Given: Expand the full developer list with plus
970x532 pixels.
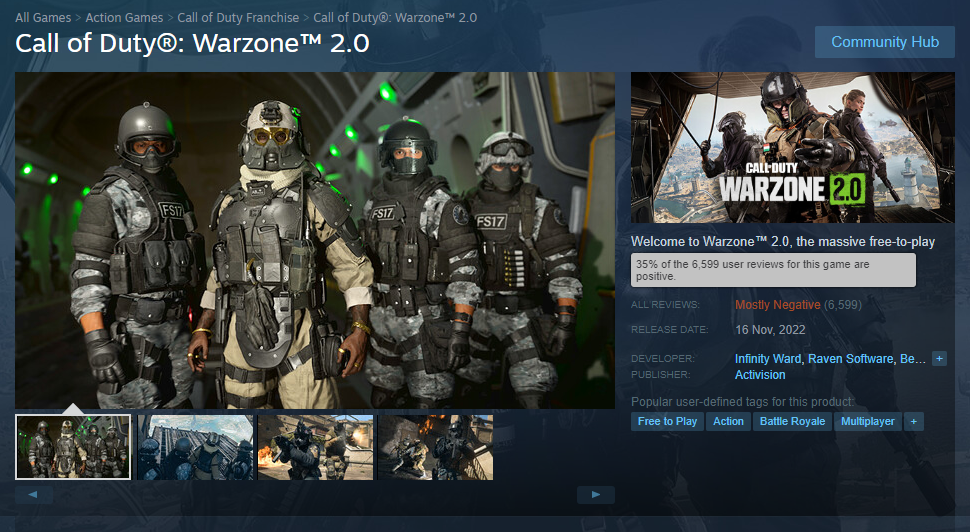Looking at the screenshot, I should click(x=939, y=359).
